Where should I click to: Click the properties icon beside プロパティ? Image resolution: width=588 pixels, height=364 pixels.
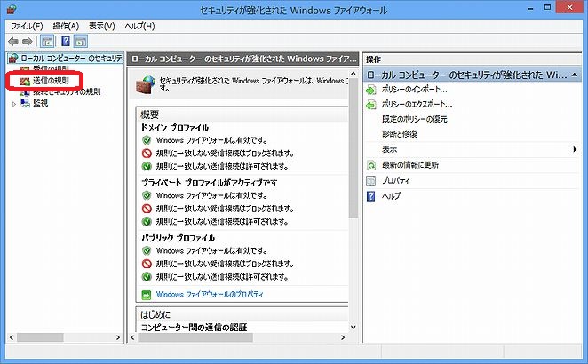[x=371, y=181]
